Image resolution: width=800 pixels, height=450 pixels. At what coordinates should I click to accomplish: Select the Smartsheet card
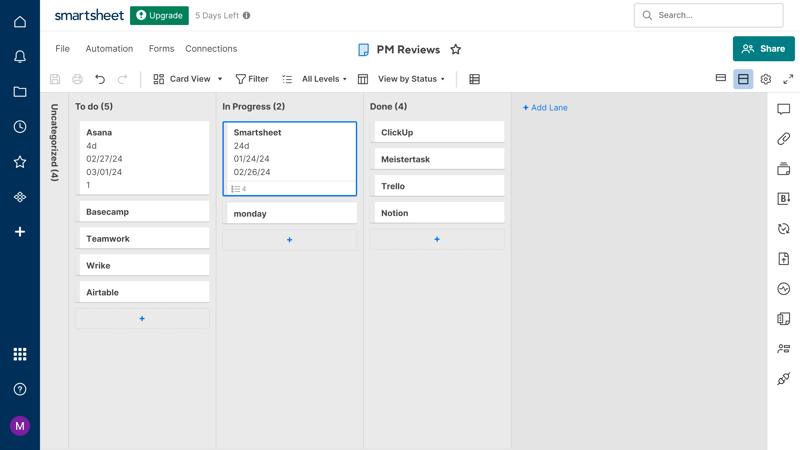[x=289, y=158]
